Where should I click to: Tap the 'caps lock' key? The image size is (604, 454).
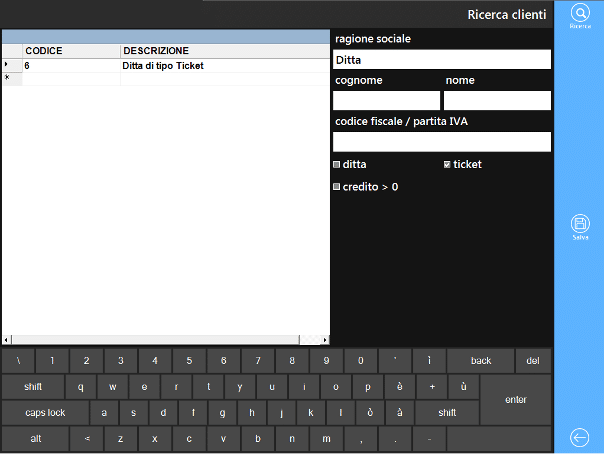pyautogui.click(x=45, y=412)
